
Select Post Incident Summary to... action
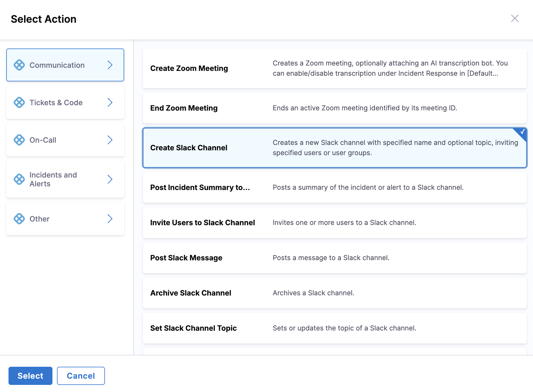coord(335,187)
